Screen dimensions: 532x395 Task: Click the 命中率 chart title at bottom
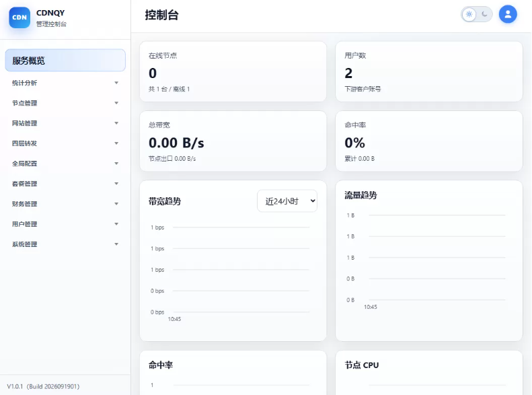pos(161,365)
